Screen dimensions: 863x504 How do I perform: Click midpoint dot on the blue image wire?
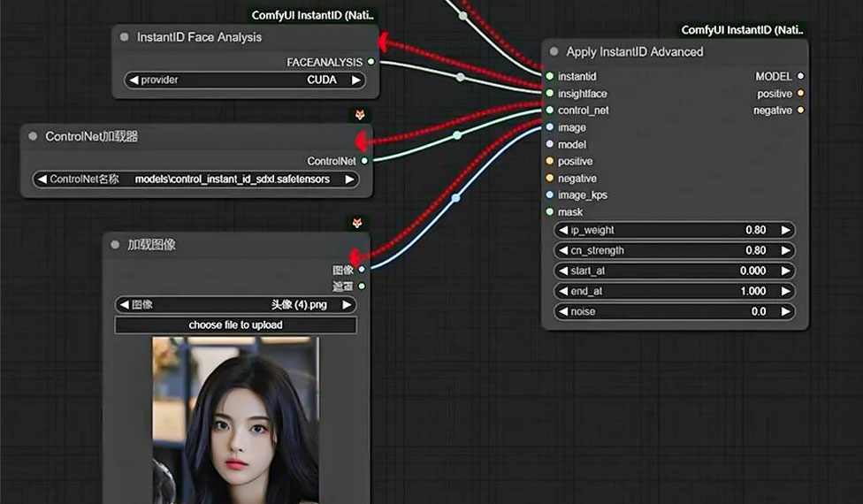pyautogui.click(x=455, y=198)
